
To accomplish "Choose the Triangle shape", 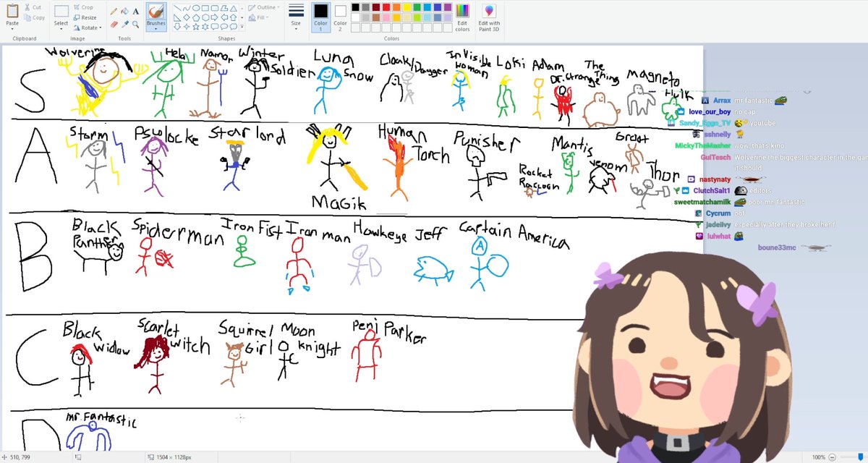I will coord(234,8).
